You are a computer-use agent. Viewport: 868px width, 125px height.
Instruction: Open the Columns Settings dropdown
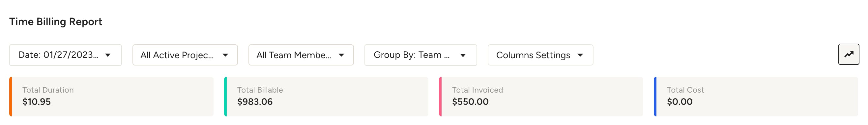540,55
